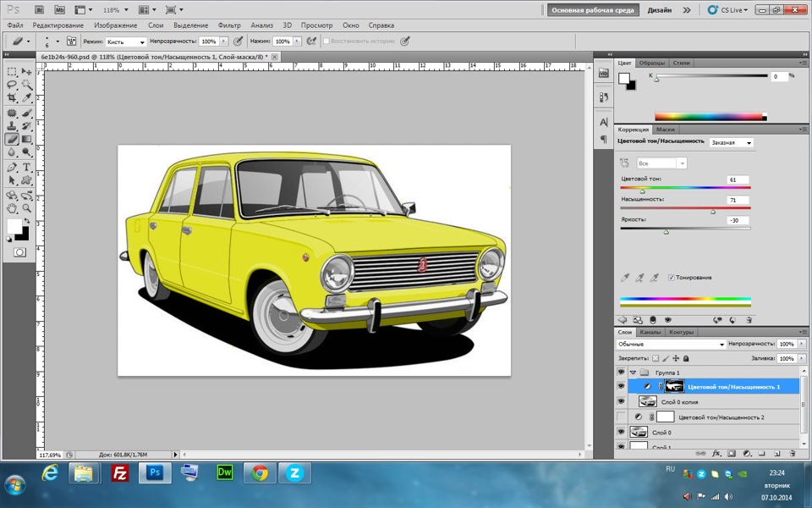
Task: Click the Дизайн workspace button
Action: (x=659, y=10)
